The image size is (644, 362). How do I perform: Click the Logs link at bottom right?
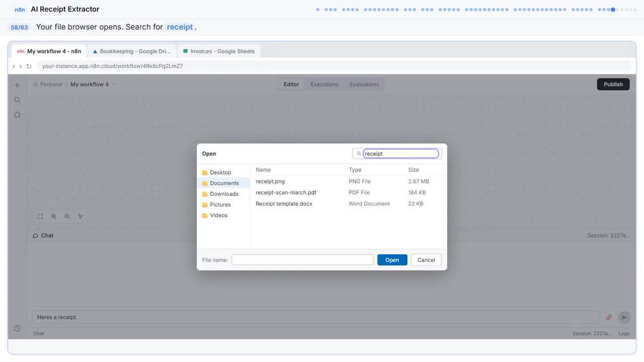click(x=624, y=333)
